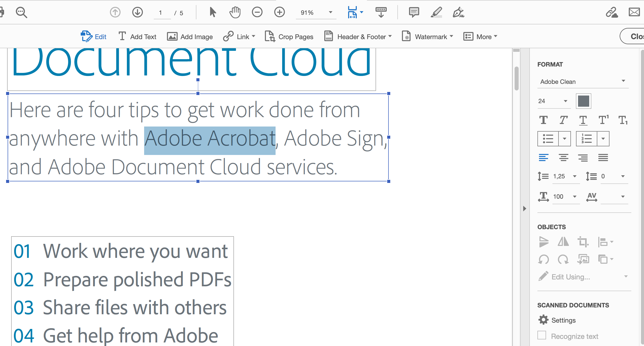Click the character spacing AV icon

[592, 197]
